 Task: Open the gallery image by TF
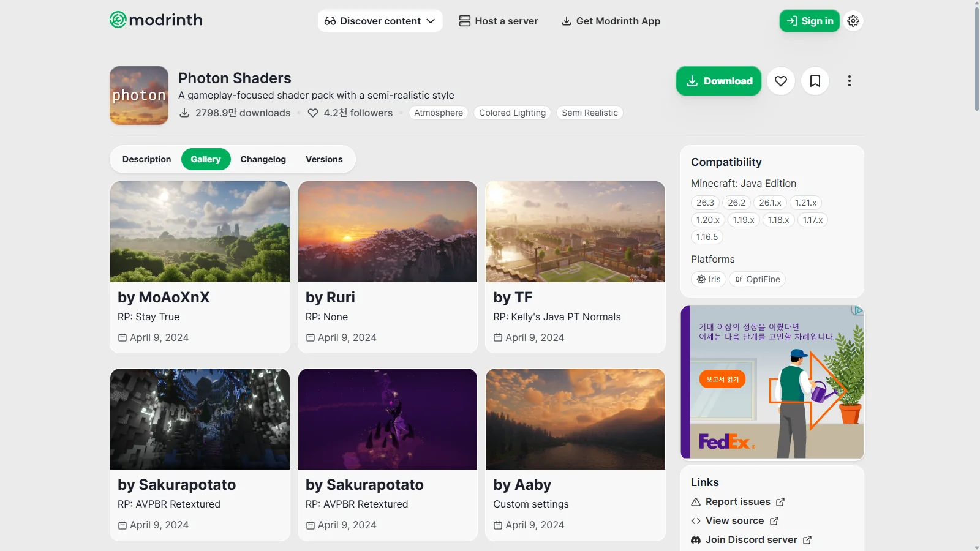coord(575,231)
